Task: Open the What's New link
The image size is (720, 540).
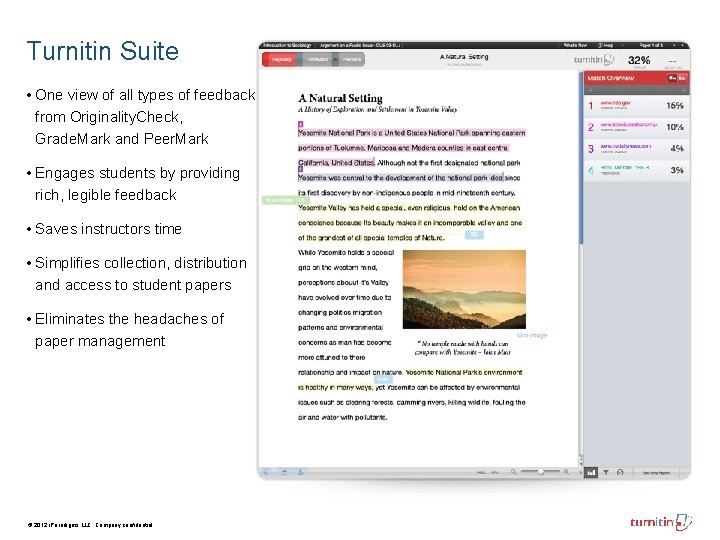Action: click(575, 45)
